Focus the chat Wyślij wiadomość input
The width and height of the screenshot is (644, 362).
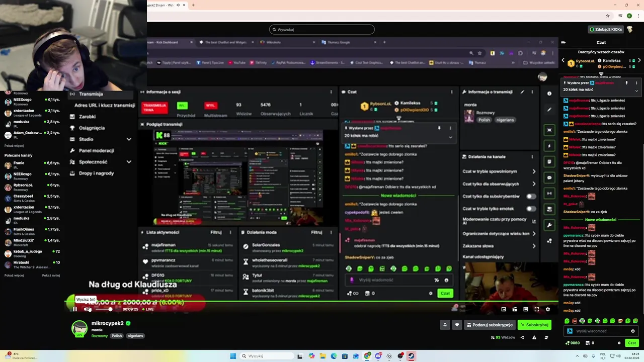coord(601,331)
